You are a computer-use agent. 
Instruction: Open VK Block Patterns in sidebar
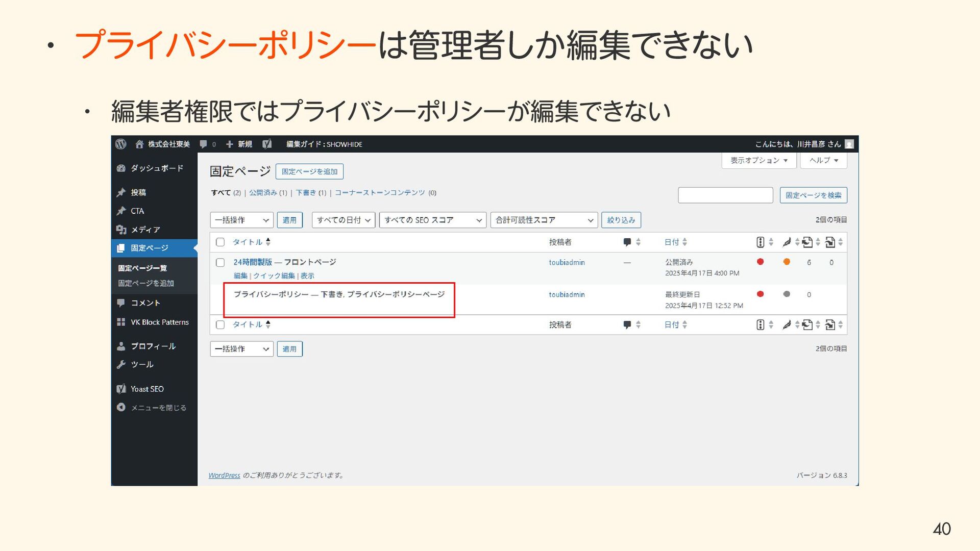point(159,322)
